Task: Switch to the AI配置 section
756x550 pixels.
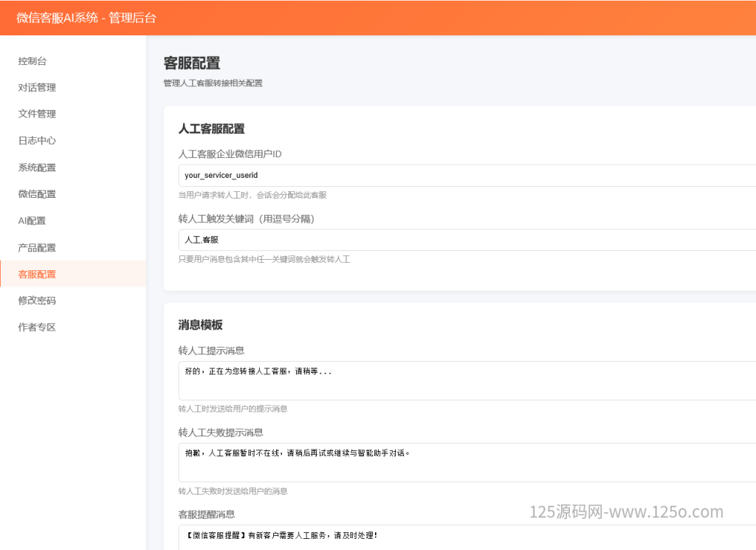Action: tap(32, 221)
